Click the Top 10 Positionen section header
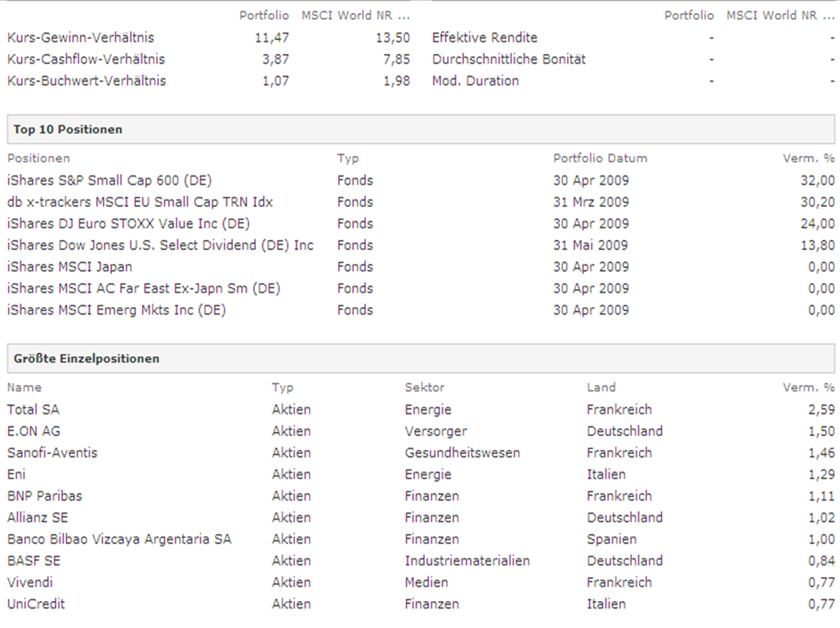840x628 pixels. point(68,130)
